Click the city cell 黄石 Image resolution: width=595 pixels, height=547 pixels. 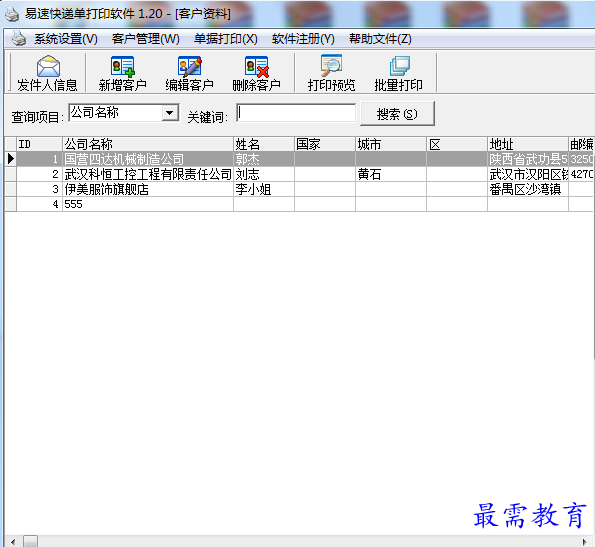[391, 174]
